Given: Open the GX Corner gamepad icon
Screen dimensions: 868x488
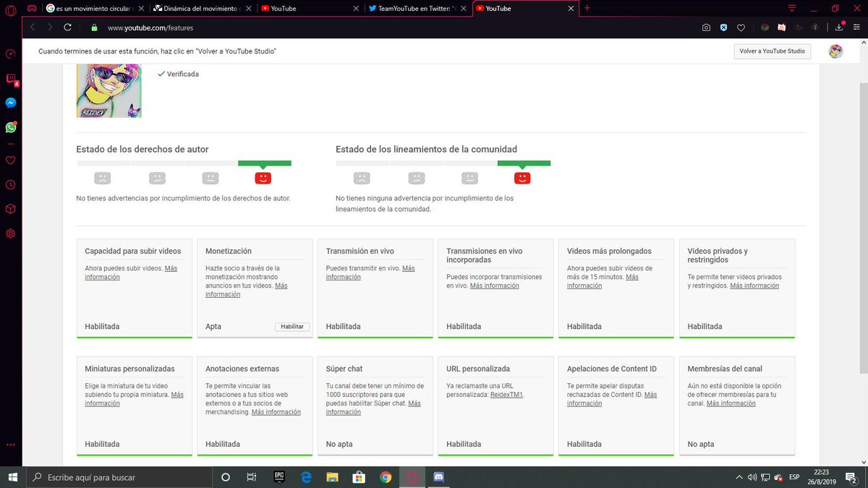Looking at the screenshot, I should point(32,9).
